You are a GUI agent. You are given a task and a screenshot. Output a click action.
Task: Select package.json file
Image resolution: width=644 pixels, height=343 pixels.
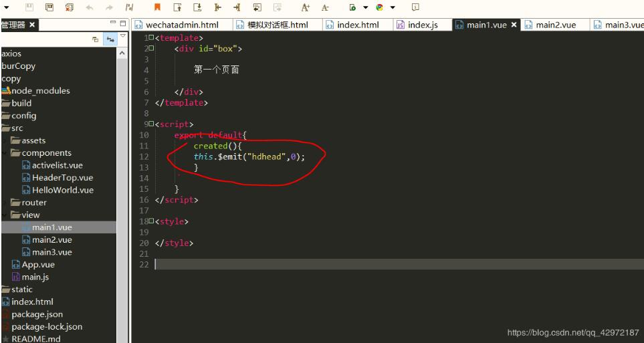click(37, 314)
